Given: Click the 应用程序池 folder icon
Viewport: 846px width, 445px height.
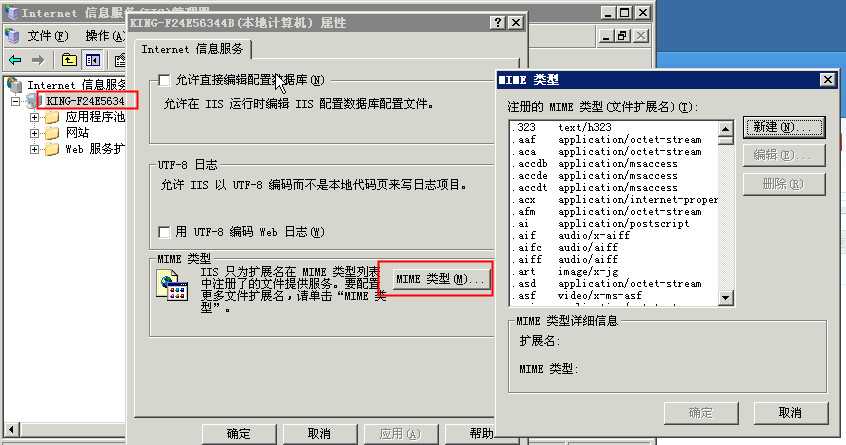Looking at the screenshot, I should tap(52, 117).
